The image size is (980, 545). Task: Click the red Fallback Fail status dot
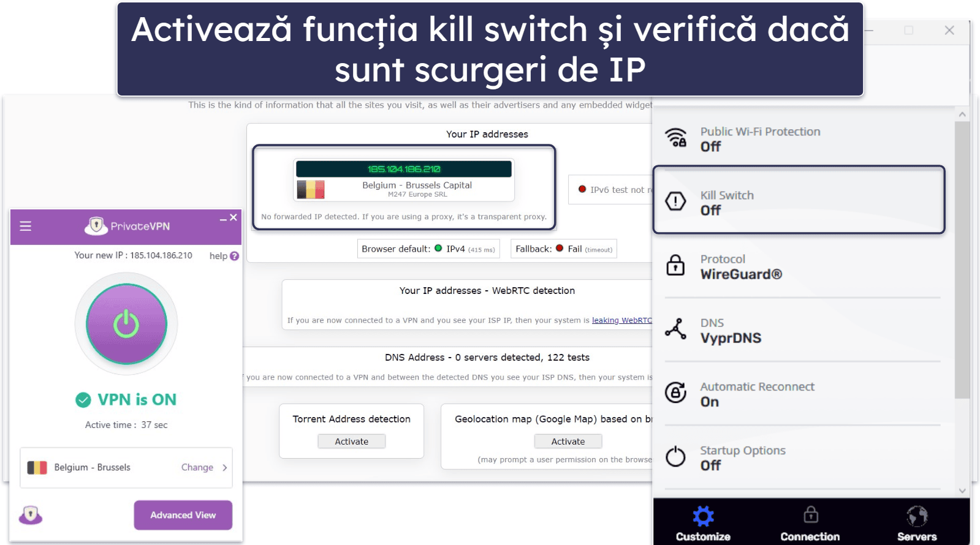[x=560, y=248]
